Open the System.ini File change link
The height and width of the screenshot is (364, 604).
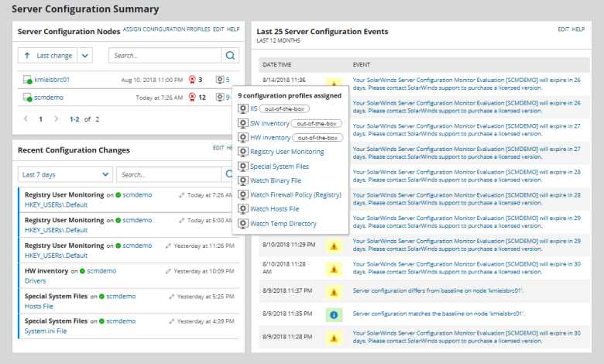pos(46,331)
